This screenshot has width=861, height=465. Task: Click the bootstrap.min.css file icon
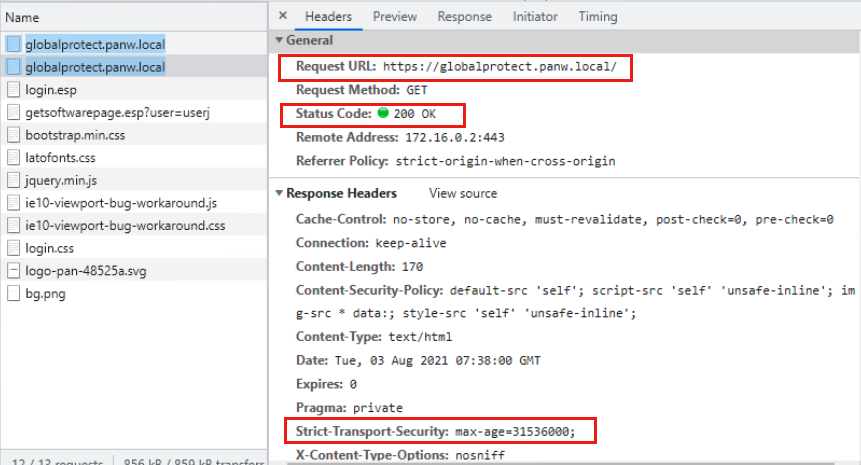pyautogui.click(x=13, y=134)
